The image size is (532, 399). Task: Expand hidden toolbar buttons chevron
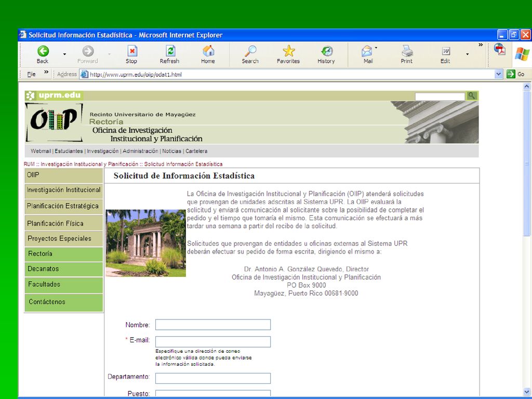(481, 45)
